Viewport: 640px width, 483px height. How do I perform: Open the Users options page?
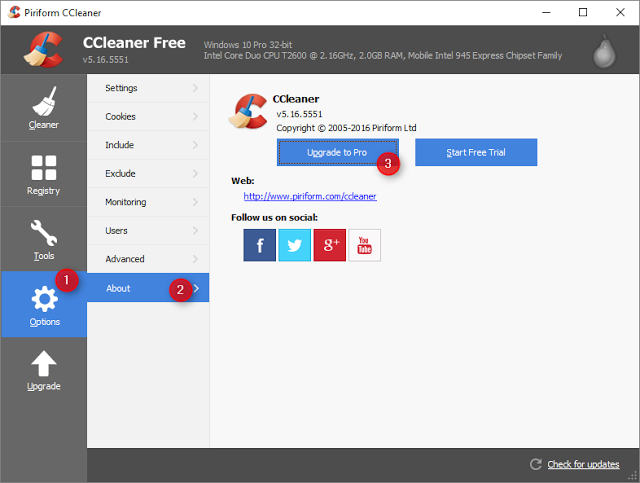pyautogui.click(x=148, y=231)
